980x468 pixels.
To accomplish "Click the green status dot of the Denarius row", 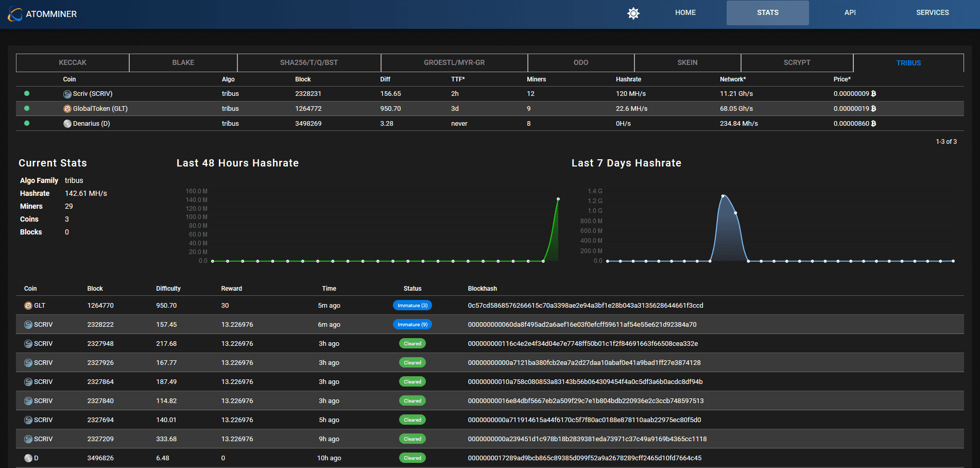I will [27, 123].
